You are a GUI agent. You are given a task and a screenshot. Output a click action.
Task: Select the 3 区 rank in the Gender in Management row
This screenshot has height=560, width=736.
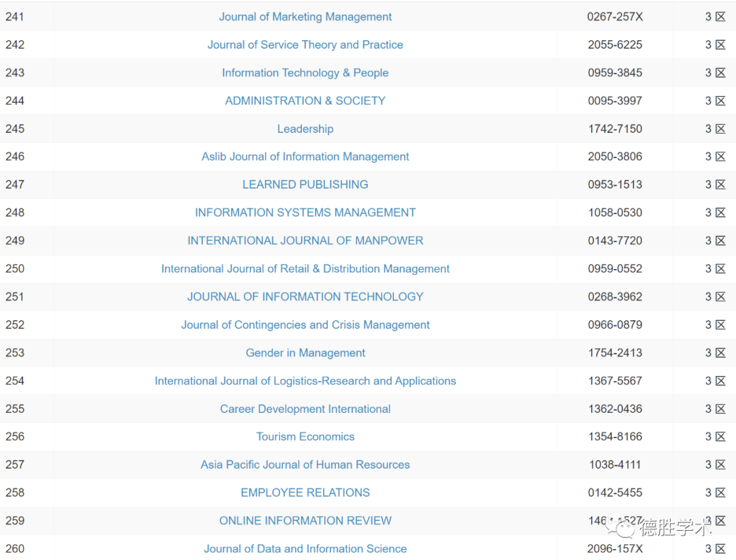click(716, 353)
